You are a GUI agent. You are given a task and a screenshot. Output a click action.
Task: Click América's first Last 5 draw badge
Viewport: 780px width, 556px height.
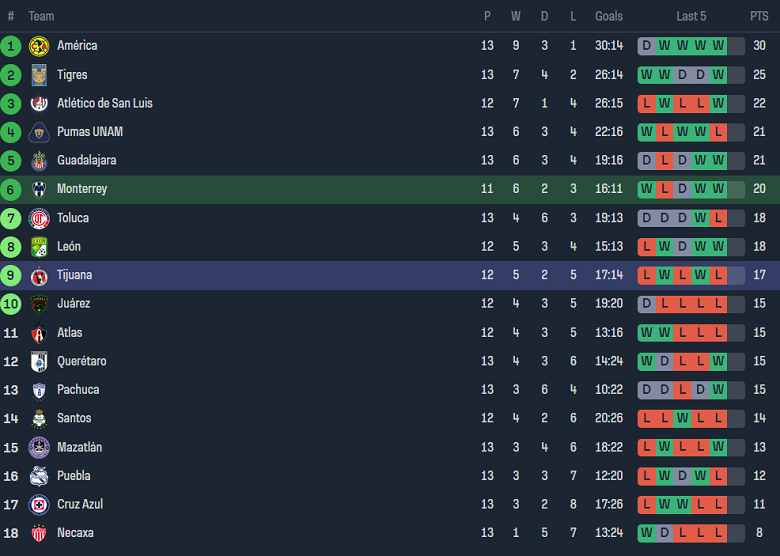coord(646,46)
